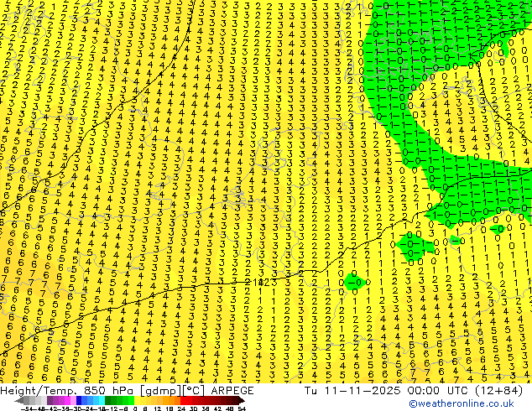The image size is (532, 411).
Task: Click the ARPEGE model name label
Action: 232,391
